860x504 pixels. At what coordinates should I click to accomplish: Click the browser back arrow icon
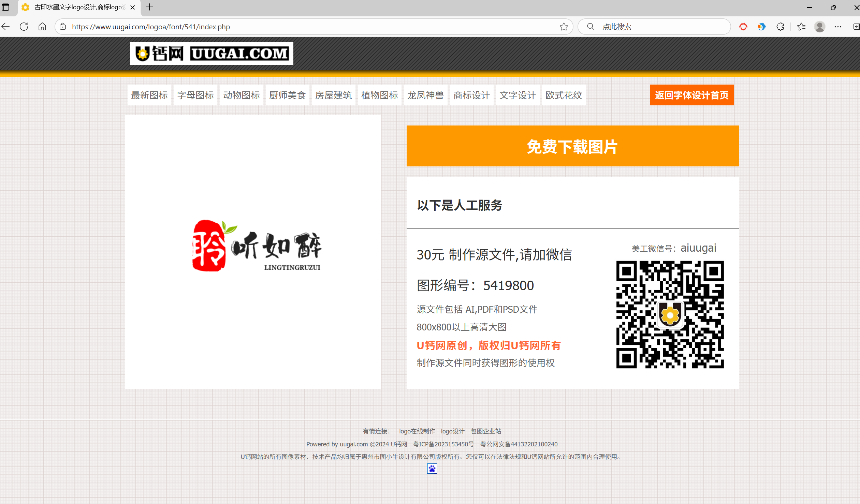coord(6,27)
